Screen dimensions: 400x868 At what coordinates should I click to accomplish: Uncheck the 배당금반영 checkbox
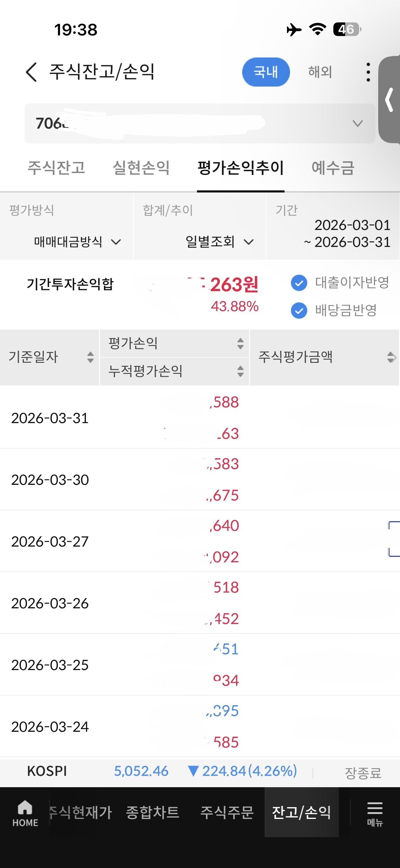coord(299,310)
